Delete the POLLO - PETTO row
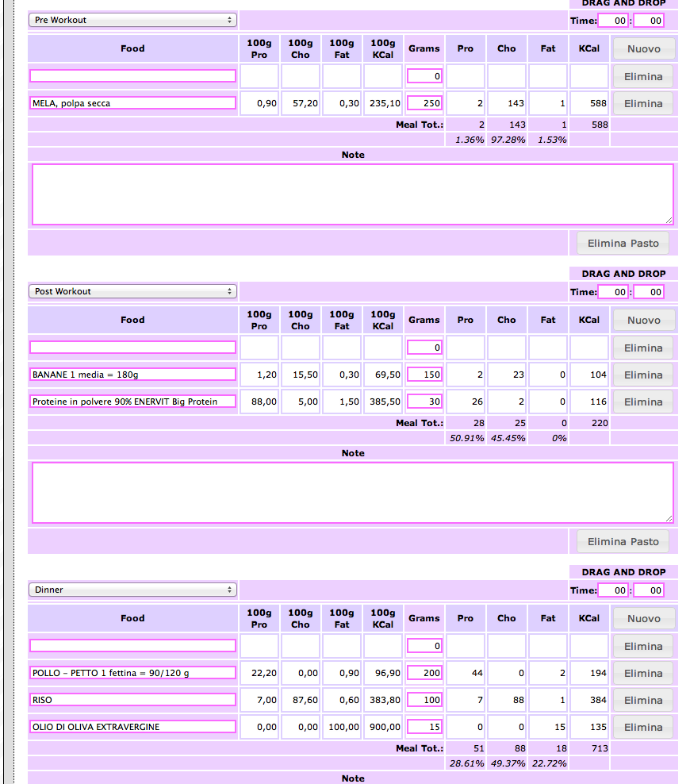The width and height of the screenshot is (690, 784). (643, 674)
